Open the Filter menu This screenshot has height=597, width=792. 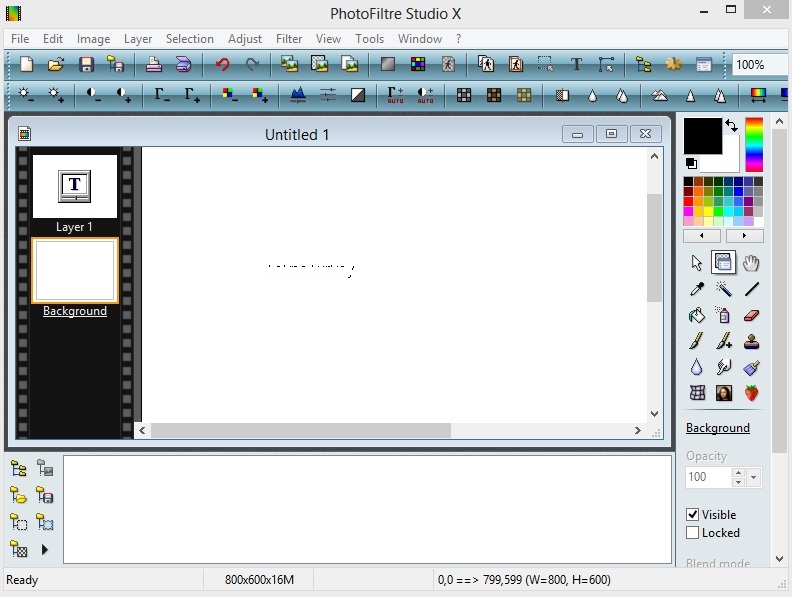(289, 39)
